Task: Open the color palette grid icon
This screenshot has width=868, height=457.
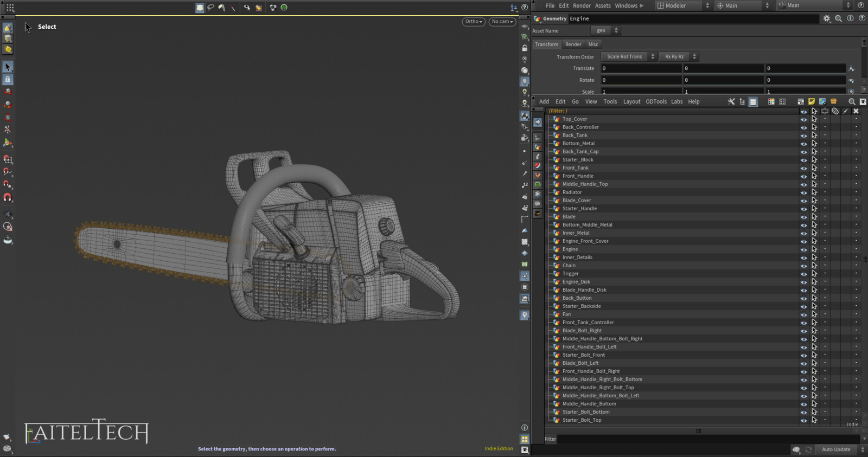Action: [771, 102]
